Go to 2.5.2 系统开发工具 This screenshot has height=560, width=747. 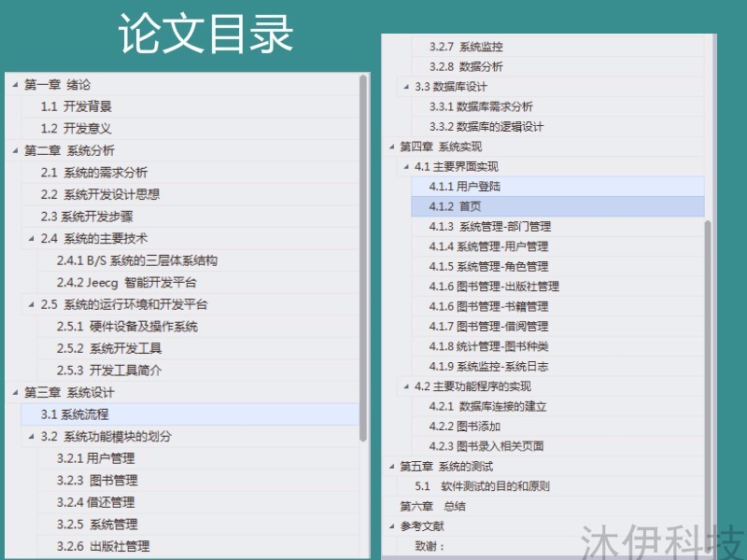click(109, 348)
